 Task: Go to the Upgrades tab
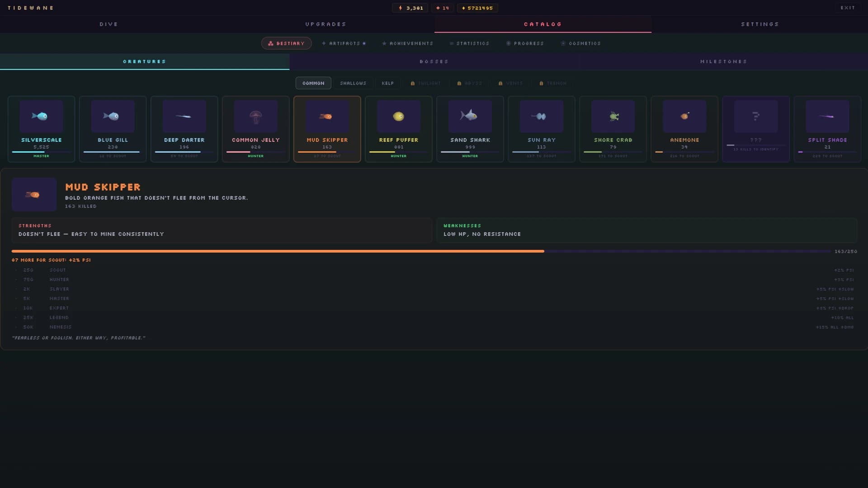[325, 24]
